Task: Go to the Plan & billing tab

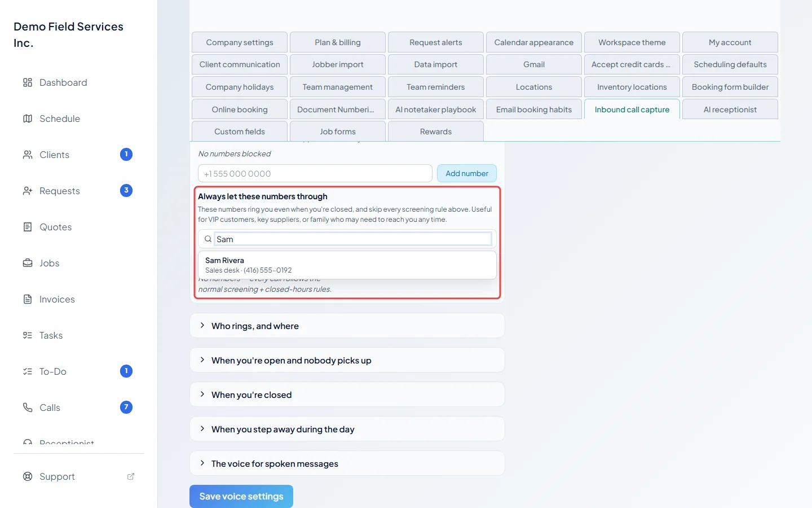Action: (x=338, y=42)
